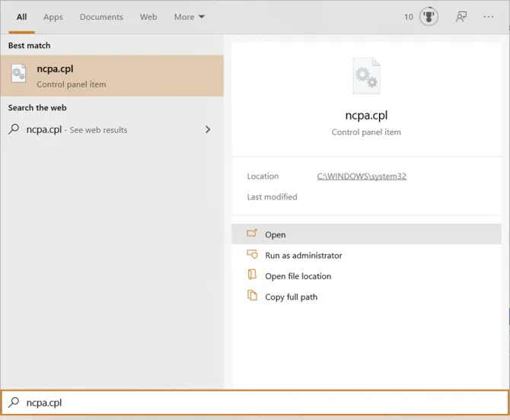Click the Last modified label
The image size is (510, 420).
[x=272, y=197]
